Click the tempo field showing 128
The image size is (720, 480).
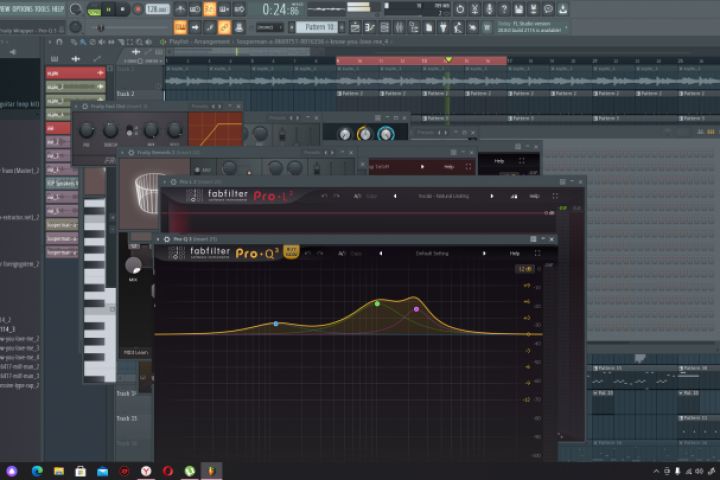(x=158, y=9)
